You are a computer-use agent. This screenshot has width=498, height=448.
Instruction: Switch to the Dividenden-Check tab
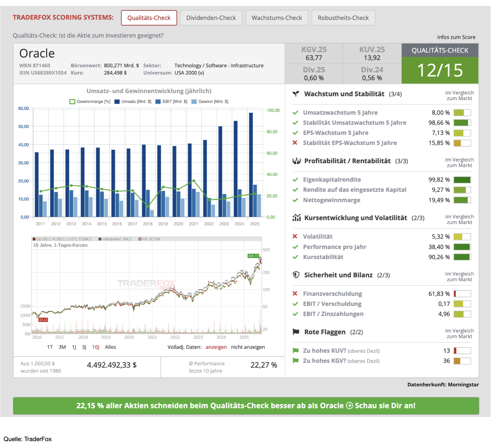[211, 18]
